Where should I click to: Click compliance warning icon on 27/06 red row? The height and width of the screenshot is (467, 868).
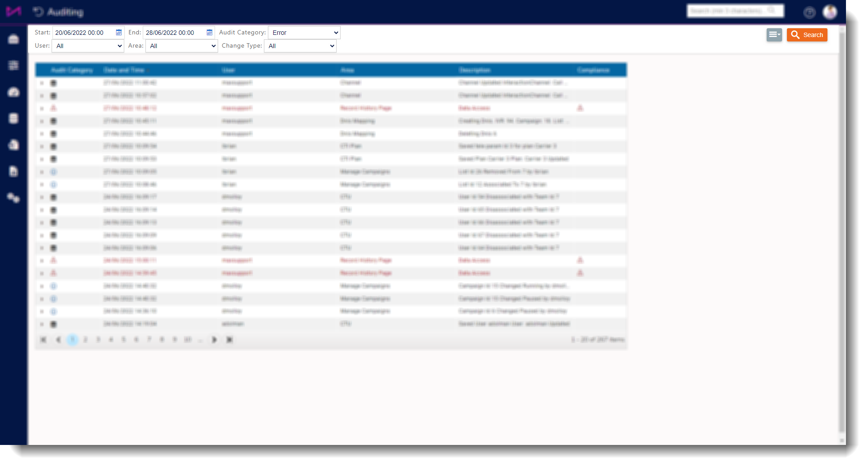coord(580,108)
